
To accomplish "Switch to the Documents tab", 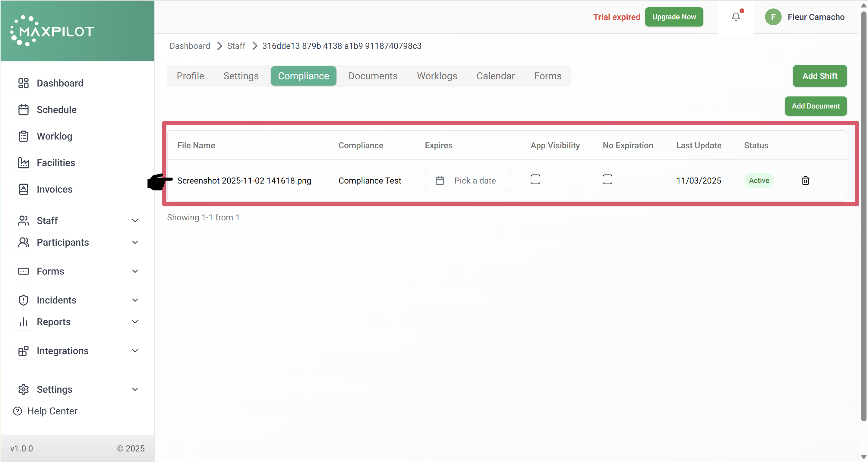I will point(373,76).
